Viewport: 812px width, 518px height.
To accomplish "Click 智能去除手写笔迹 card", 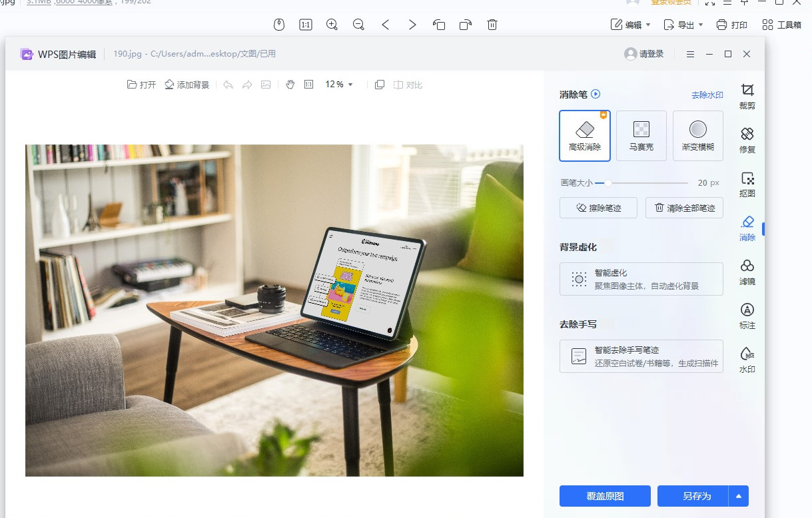I will pyautogui.click(x=641, y=356).
